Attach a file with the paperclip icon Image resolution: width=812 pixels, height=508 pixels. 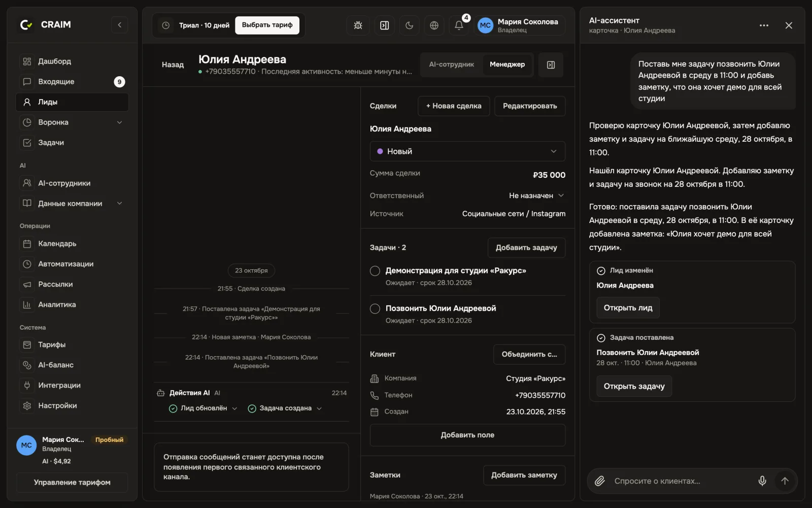[x=600, y=481]
